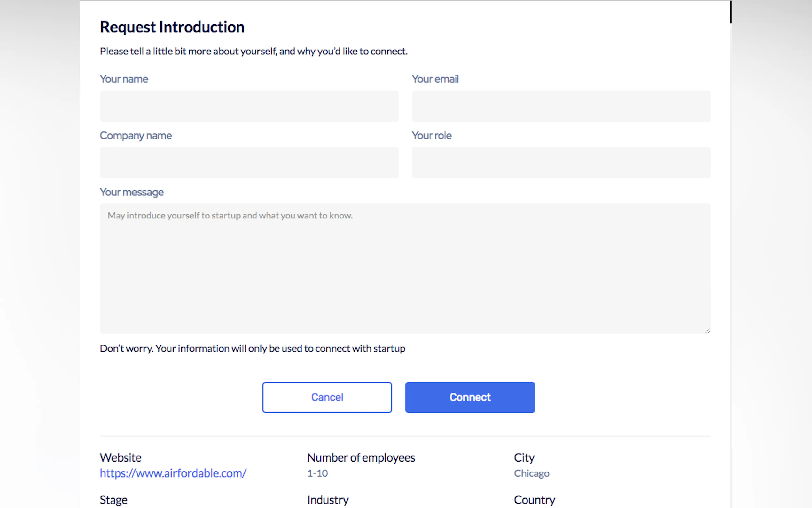Click the page scrollbar thumb
The image size is (812, 508).
[731, 12]
